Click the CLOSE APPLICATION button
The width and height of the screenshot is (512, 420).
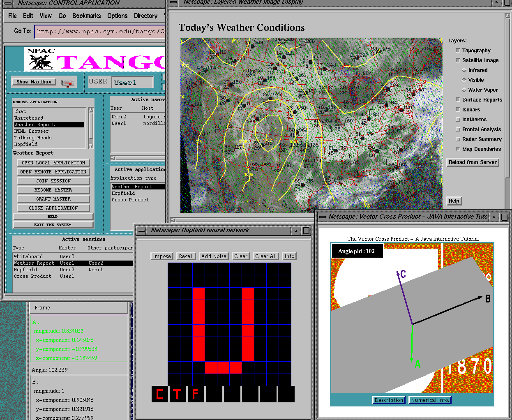click(x=53, y=208)
